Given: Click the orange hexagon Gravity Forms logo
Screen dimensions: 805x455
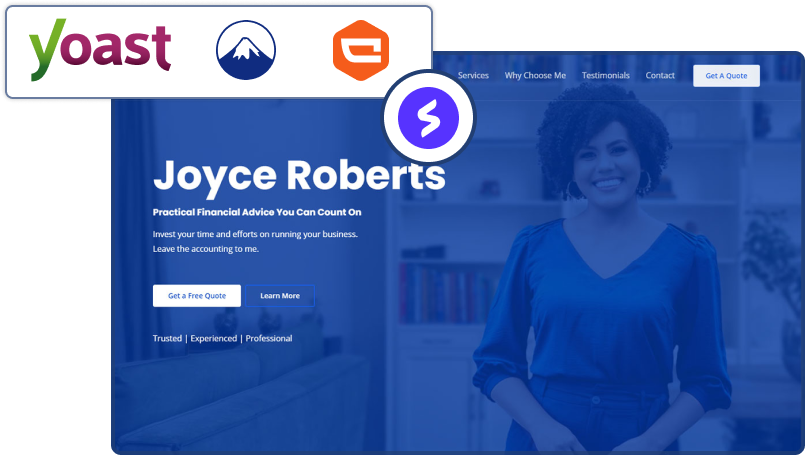Looking at the screenshot, I should (x=361, y=50).
